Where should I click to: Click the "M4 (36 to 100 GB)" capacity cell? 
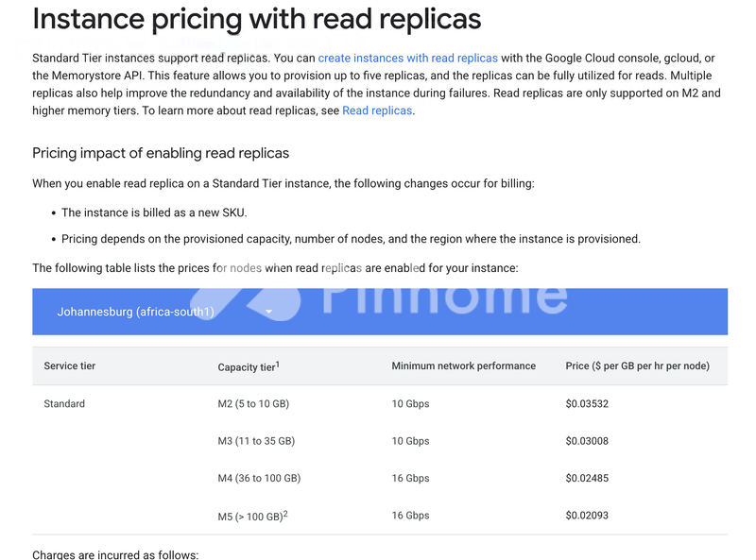pyautogui.click(x=259, y=478)
